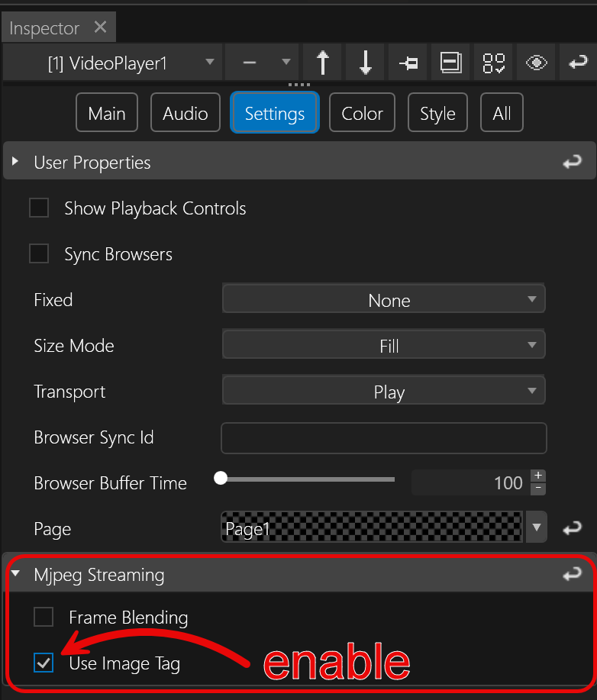Switch to the Audio tab

186,112
